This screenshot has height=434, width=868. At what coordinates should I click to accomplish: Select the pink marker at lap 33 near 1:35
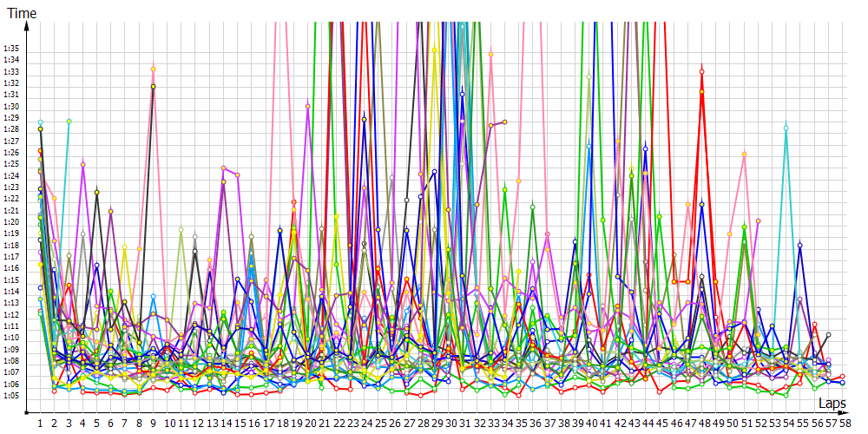pyautogui.click(x=490, y=54)
